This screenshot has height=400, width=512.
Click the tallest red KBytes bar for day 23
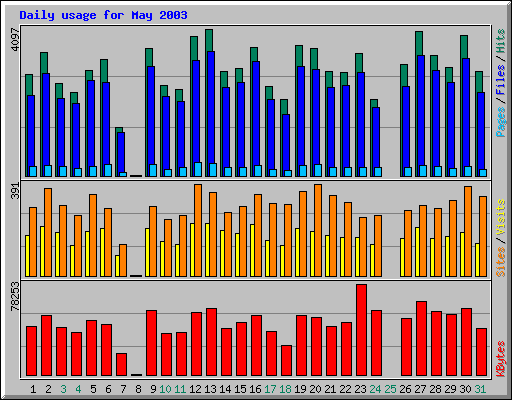point(361,330)
